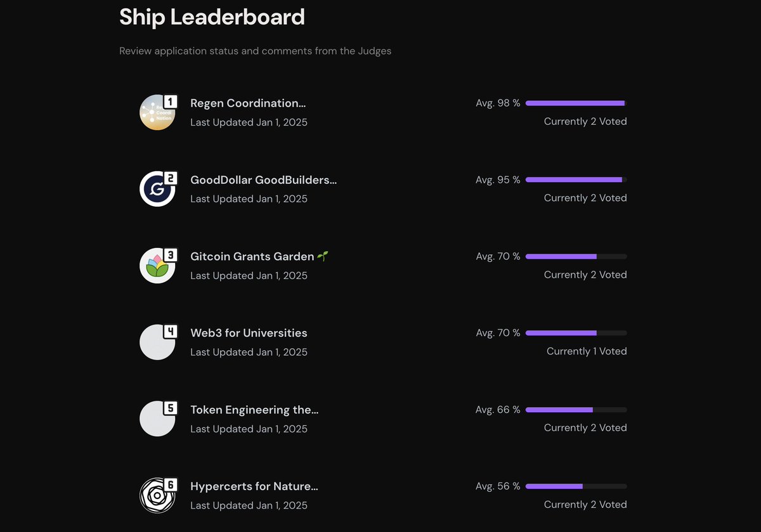Open the Web3 for Universities title
The width and height of the screenshot is (761, 532).
click(249, 334)
